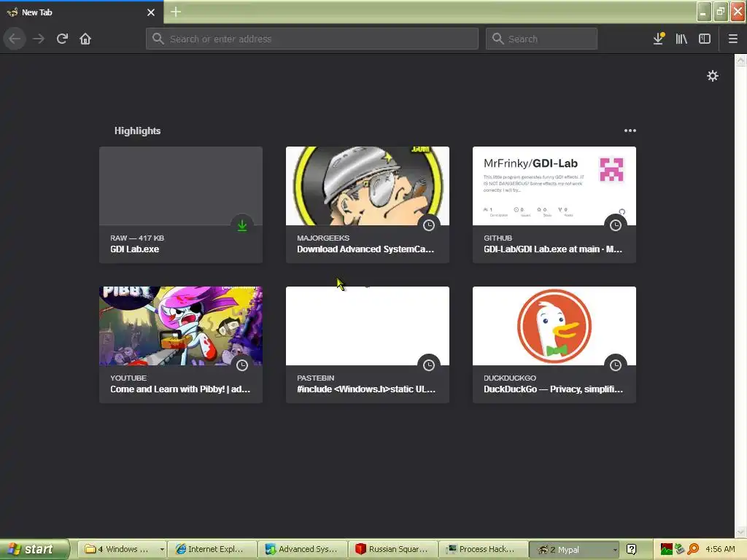This screenshot has width=747, height=560.
Task: Click the clock icon on YouTube card
Action: [242, 365]
